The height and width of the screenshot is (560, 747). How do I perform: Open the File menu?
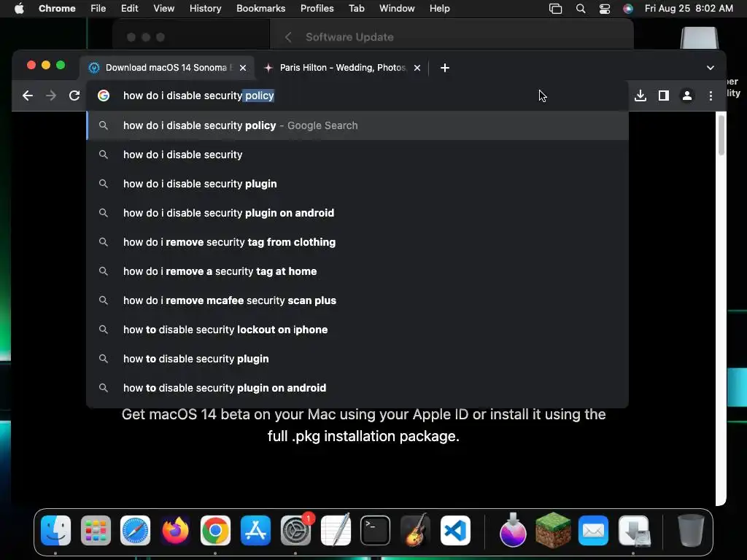pyautogui.click(x=98, y=9)
